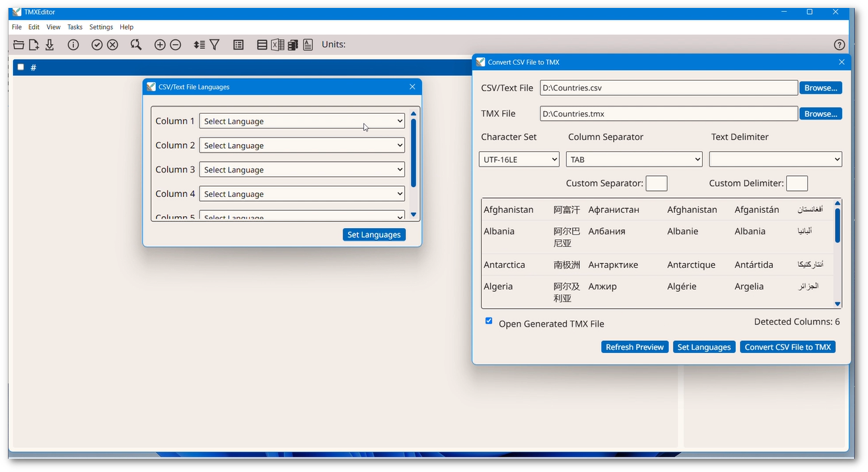Viewport: 868px width, 472px height.
Task: Click the Sort Units toolbar icon
Action: tap(199, 45)
